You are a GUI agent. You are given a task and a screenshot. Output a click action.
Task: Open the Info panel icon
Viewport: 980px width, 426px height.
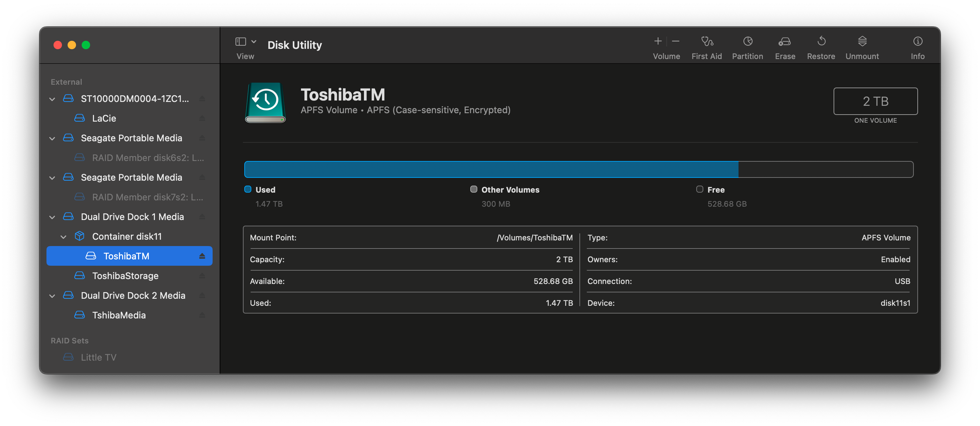coord(917,41)
